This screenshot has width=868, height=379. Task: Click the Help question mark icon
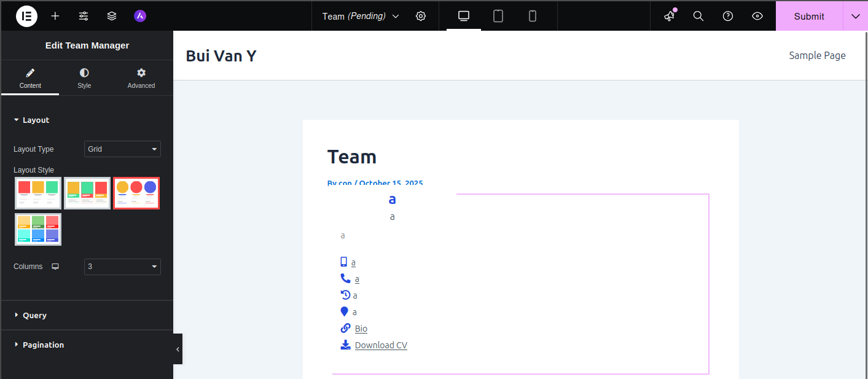coord(728,16)
